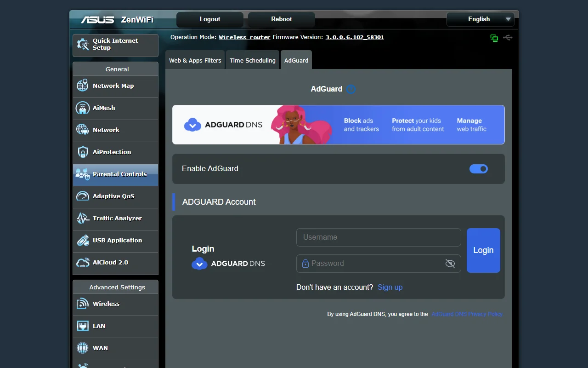Expand the Wireless settings section

click(x=106, y=304)
